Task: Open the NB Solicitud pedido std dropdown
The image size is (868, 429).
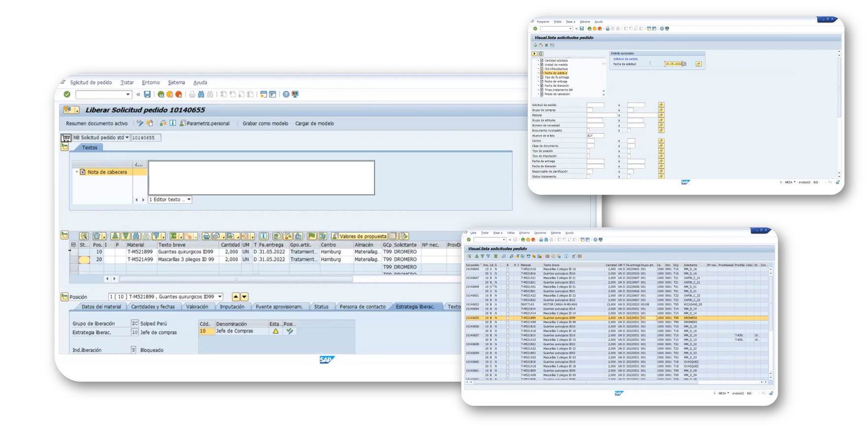Action: click(127, 138)
